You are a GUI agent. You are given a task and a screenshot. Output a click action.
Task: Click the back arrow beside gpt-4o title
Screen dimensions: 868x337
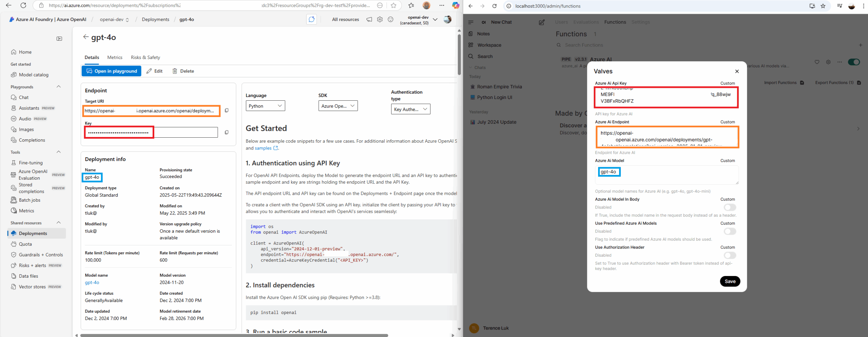tap(86, 37)
